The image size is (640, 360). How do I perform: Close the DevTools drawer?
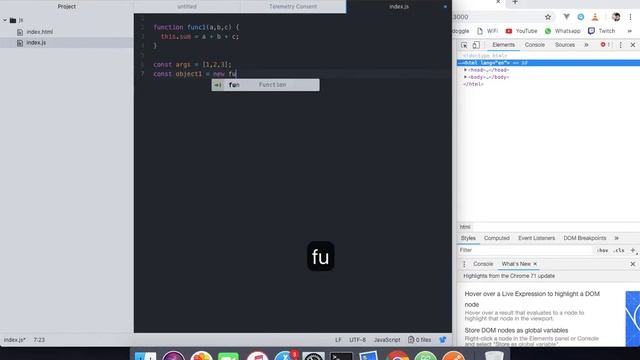[x=633, y=264]
